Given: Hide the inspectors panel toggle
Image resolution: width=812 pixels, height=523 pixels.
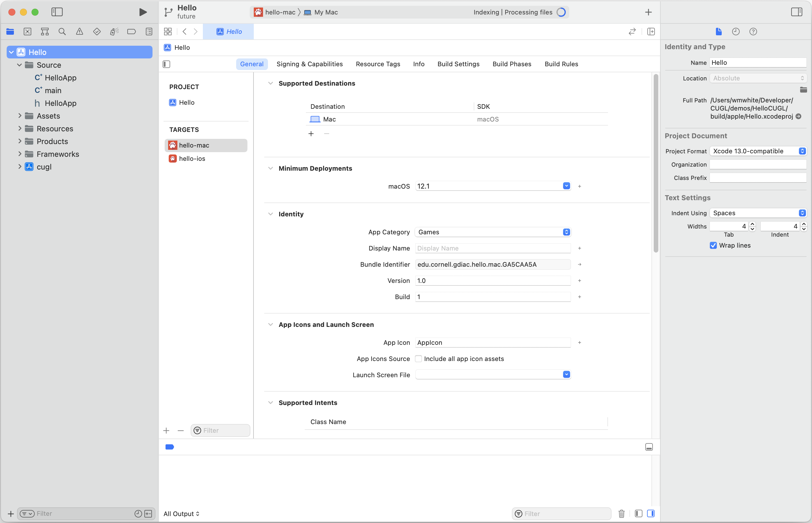Looking at the screenshot, I should pos(796,12).
